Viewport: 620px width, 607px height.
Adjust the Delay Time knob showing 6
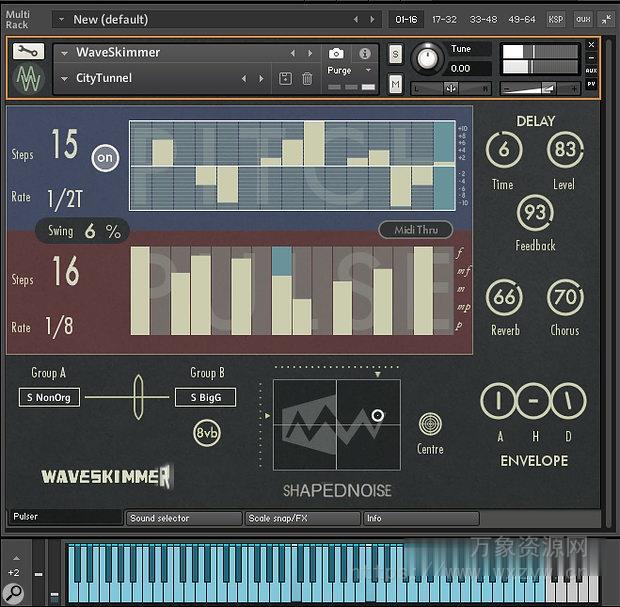[x=504, y=150]
